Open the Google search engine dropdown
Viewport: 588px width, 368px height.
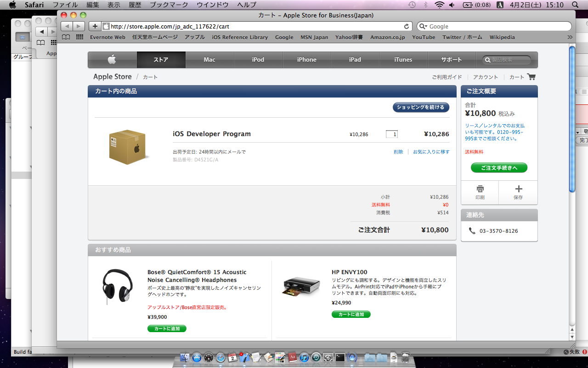[424, 27]
